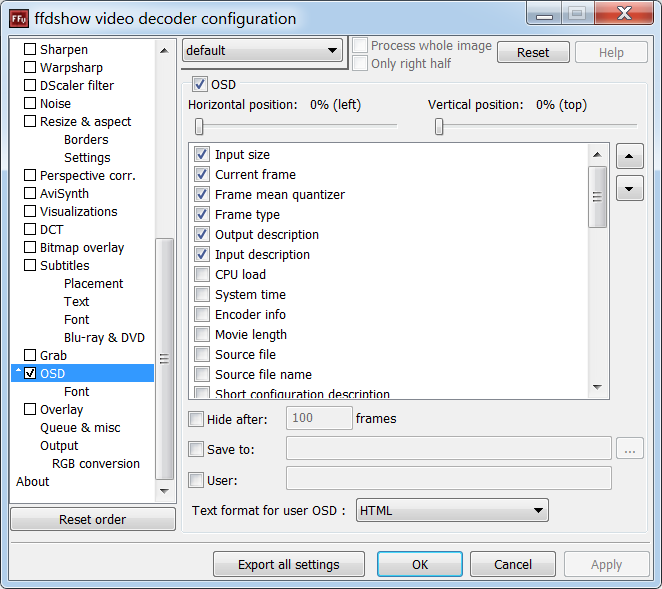The width and height of the screenshot is (662, 589).
Task: Click the move item down arrow button
Action: click(629, 188)
